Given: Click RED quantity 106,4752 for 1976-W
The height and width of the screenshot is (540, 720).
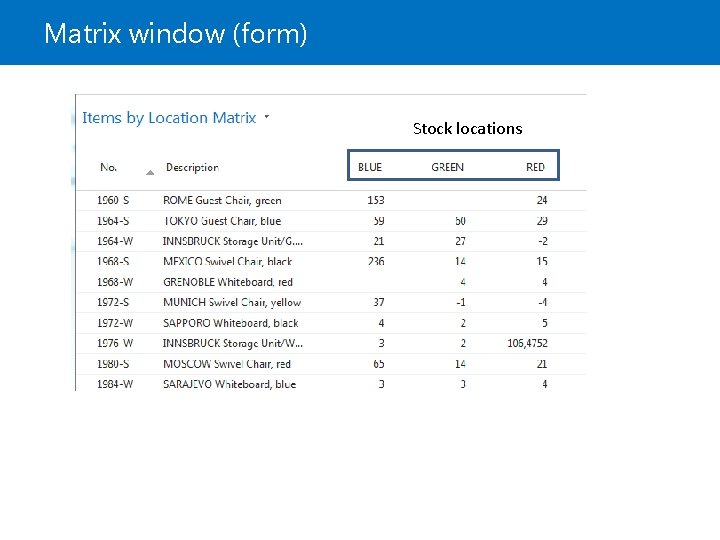Looking at the screenshot, I should point(527,343).
